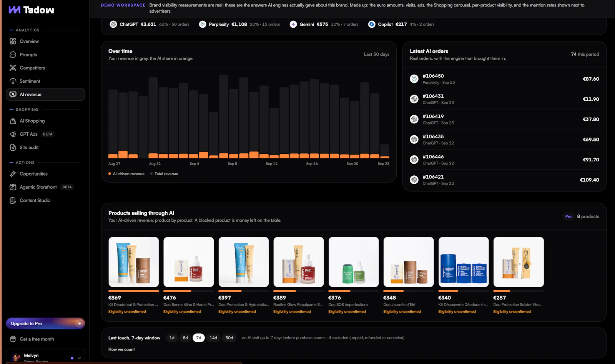Open the Content Studio icon
This screenshot has width=615, height=364.
click(13, 200)
